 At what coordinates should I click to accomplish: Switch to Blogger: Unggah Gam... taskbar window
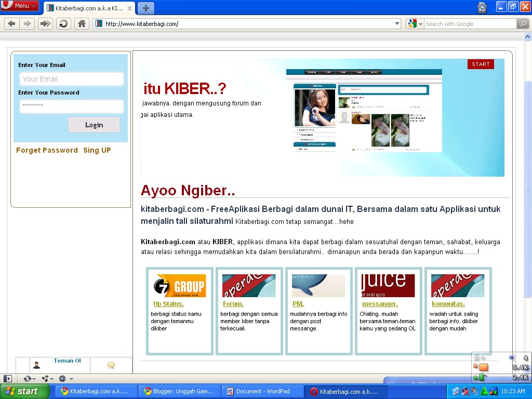point(179,391)
